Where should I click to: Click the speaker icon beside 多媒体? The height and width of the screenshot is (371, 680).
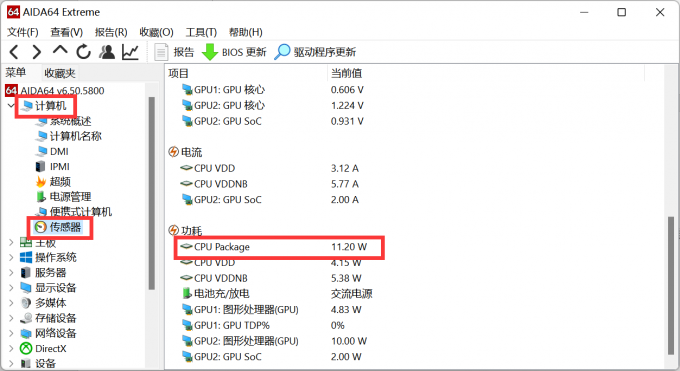point(26,303)
